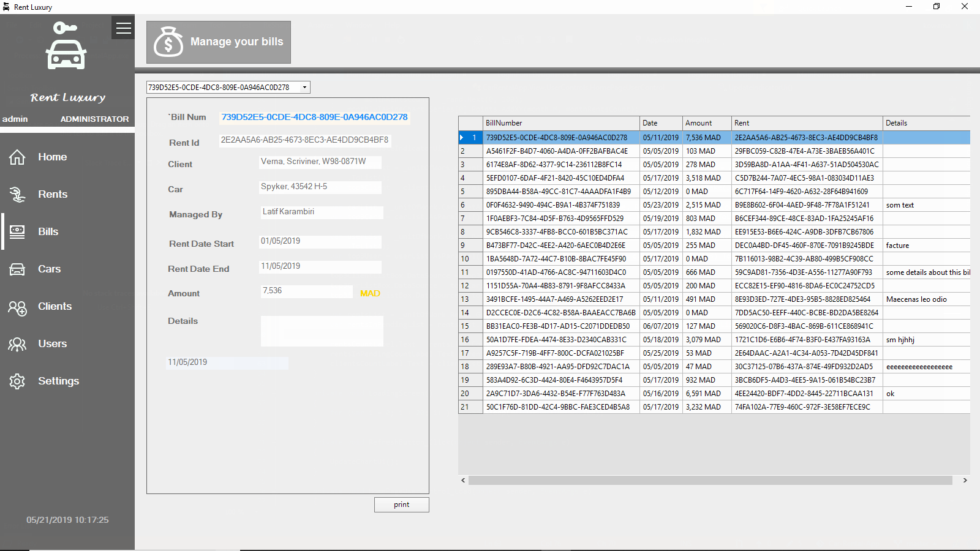
Task: Toggle the hamburger menu in sidebar
Action: [x=123, y=28]
